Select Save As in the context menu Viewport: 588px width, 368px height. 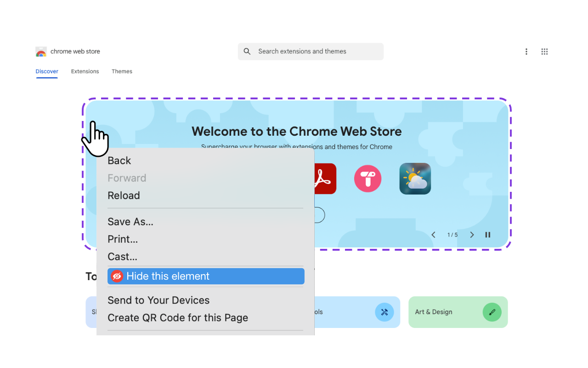(x=130, y=221)
